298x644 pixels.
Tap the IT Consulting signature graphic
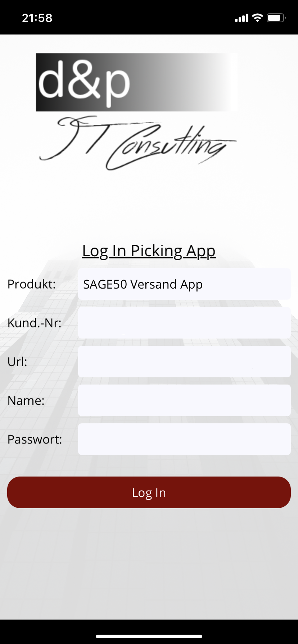point(137,143)
